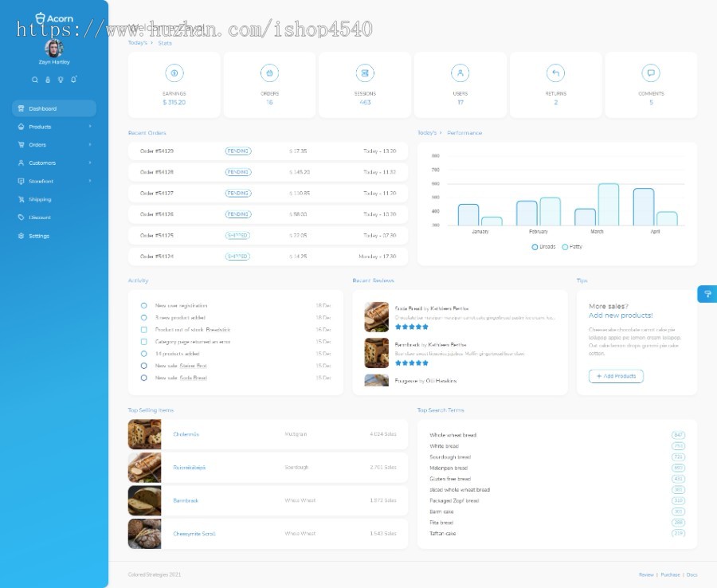717x588 pixels.
Task: Click Sourdough bread search term
Action: tap(450, 457)
